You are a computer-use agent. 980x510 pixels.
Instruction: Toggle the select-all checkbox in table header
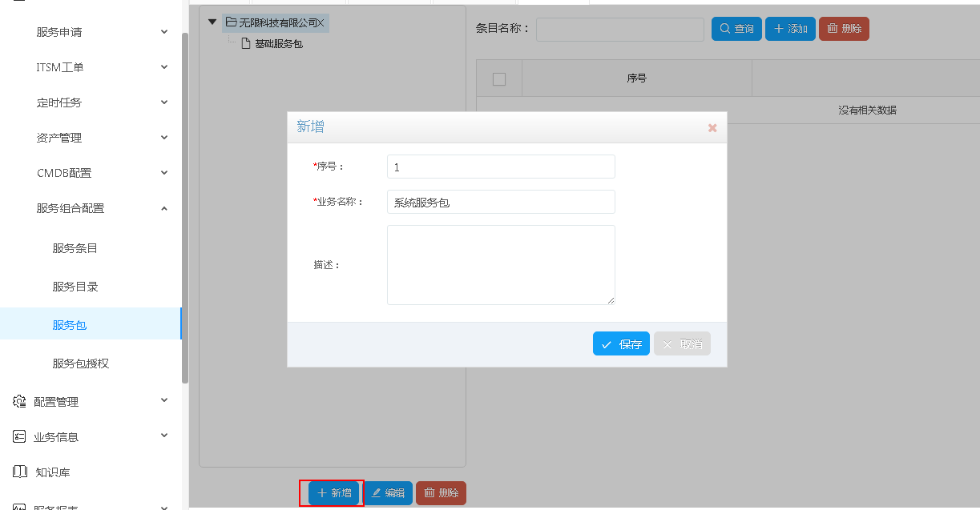(x=499, y=78)
